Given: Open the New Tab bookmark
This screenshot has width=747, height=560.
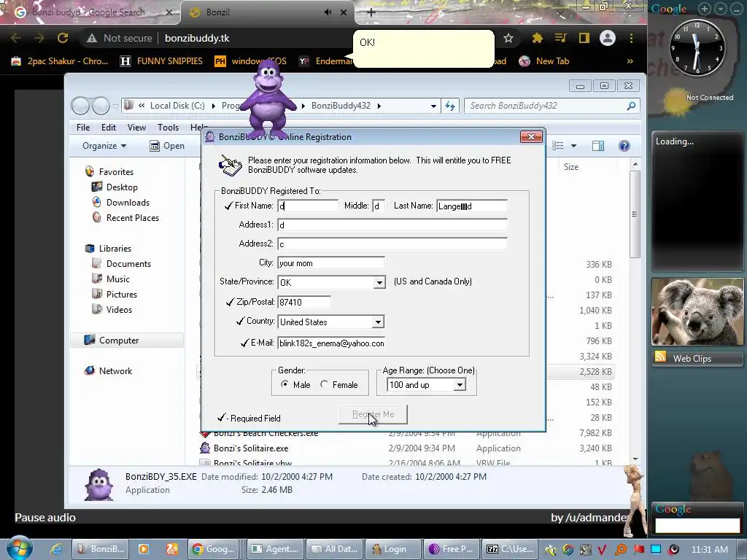Looking at the screenshot, I should [544, 61].
